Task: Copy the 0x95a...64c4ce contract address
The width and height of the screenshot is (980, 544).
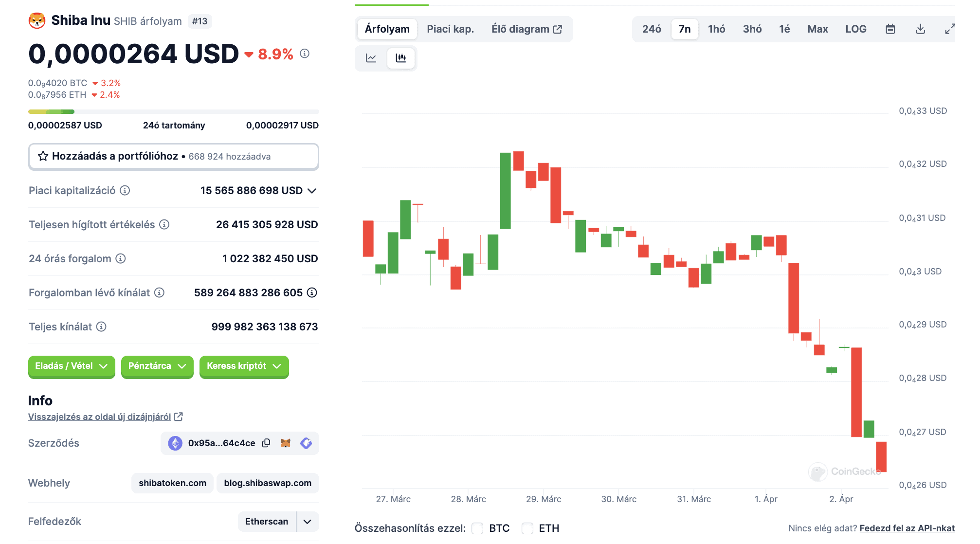Action: click(266, 443)
